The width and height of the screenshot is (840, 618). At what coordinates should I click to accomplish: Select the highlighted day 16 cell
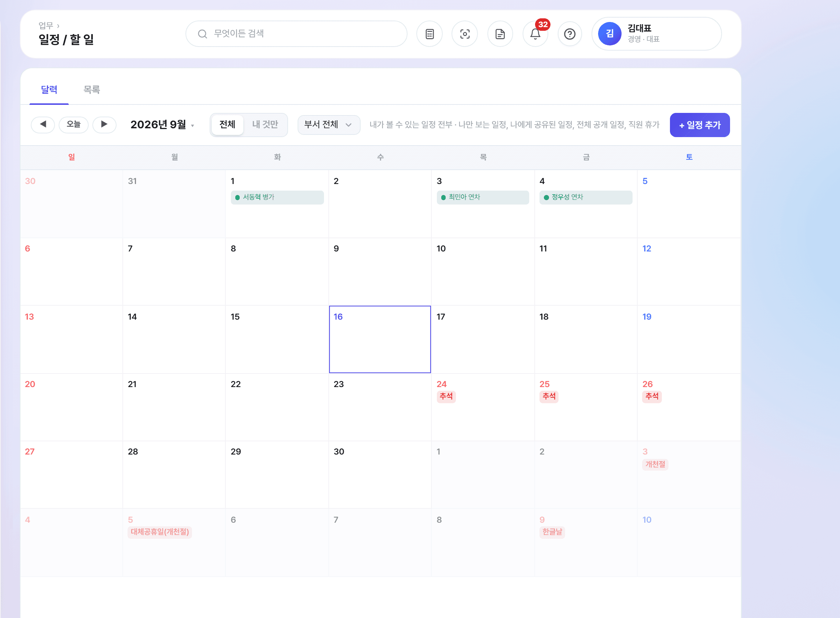(x=380, y=339)
